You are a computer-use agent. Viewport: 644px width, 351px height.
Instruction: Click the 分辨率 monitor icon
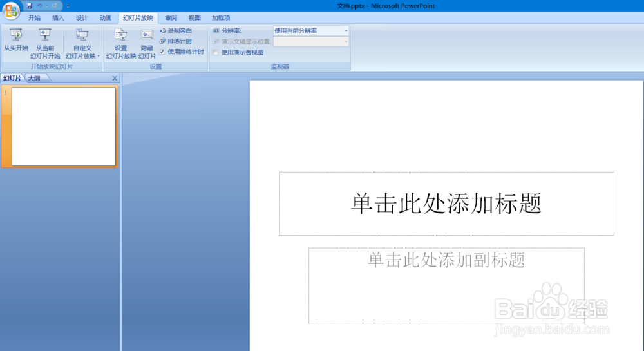[216, 31]
